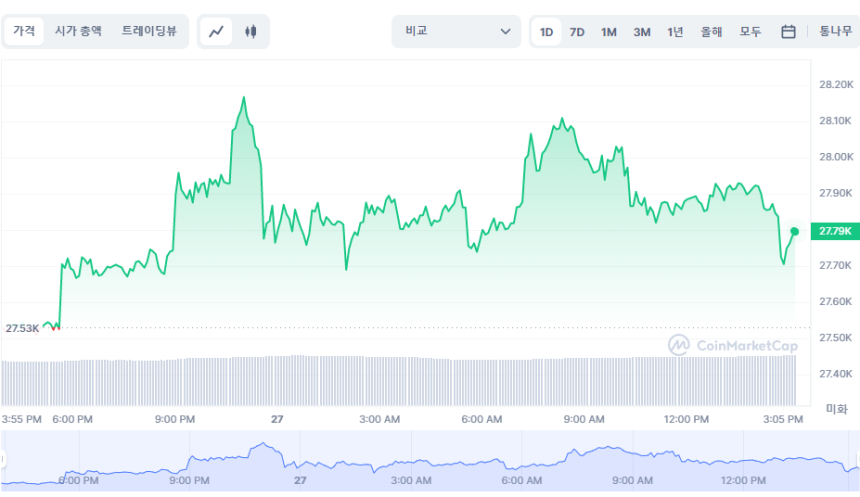Click the CoinMarketCap watermark logo
The height and width of the screenshot is (497, 860).
[734, 345]
